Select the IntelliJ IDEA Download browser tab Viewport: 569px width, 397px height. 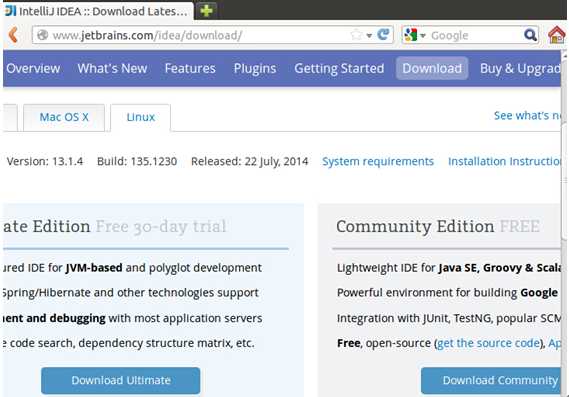[98, 11]
